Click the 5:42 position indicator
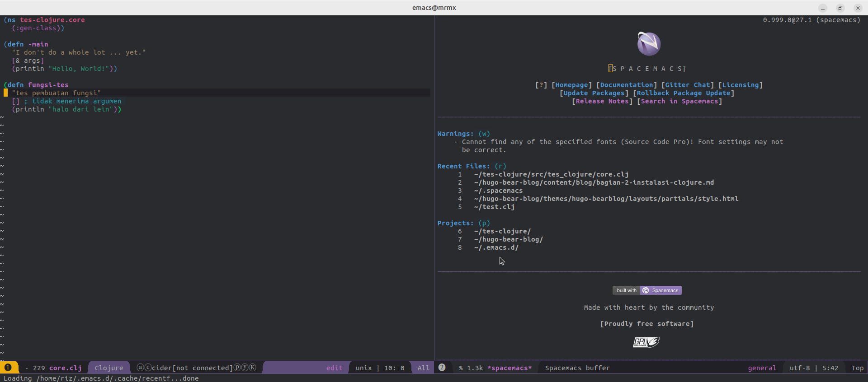 pos(830,368)
